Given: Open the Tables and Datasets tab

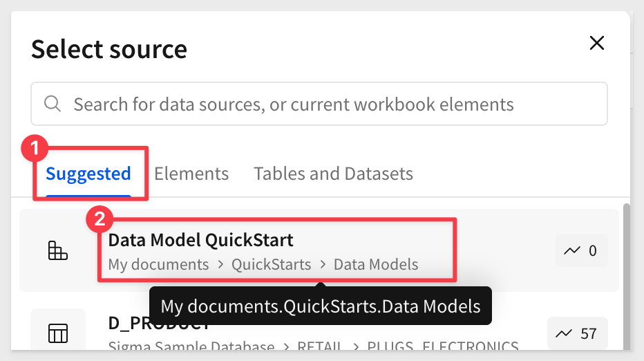Looking at the screenshot, I should [x=334, y=174].
